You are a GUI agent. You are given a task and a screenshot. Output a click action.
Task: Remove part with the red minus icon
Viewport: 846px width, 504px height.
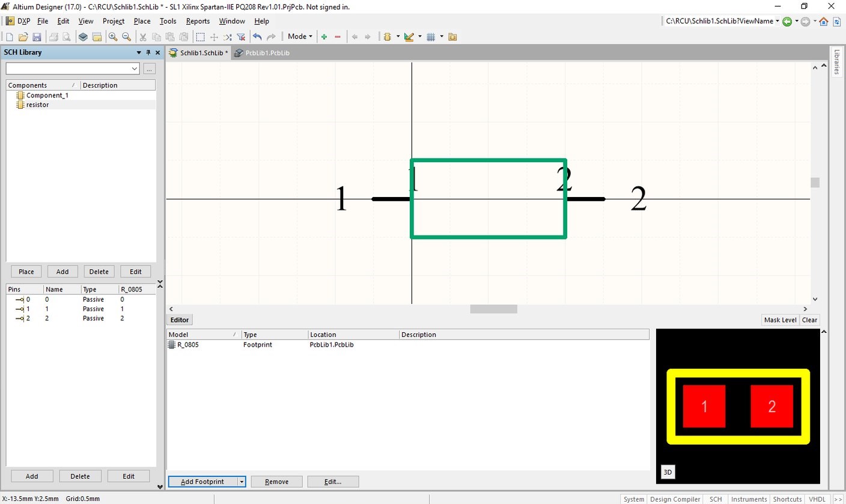338,37
